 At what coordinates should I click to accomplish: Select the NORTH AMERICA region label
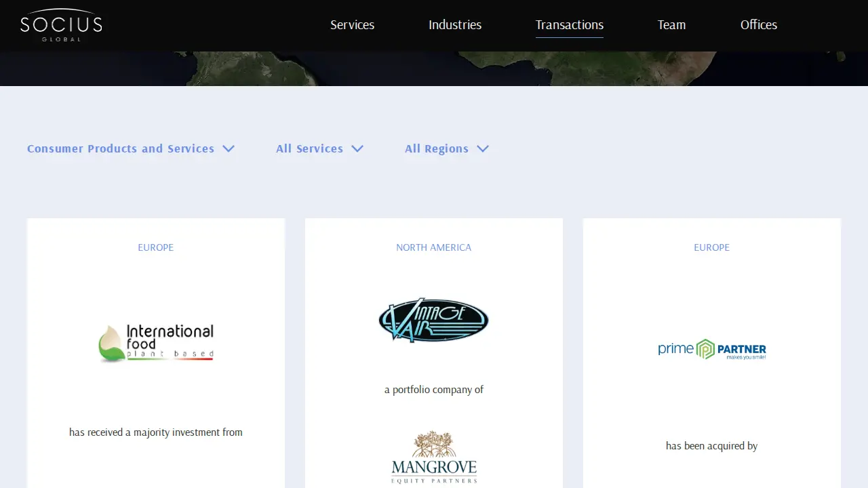[x=434, y=247]
